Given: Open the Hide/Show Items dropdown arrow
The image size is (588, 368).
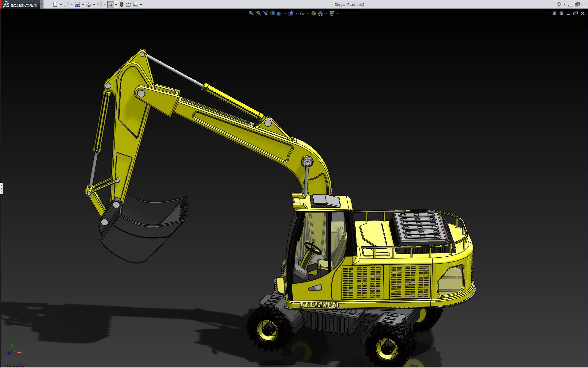Looking at the screenshot, I should coord(308,13).
